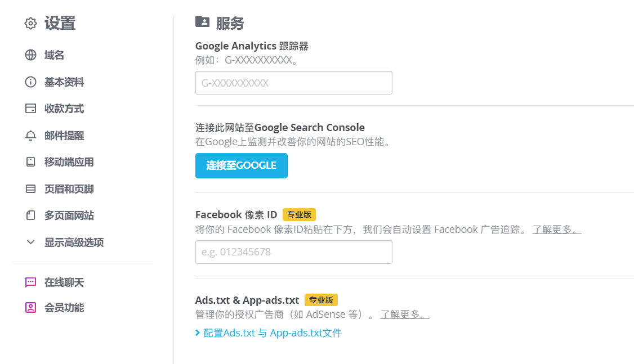
Task: Click the 服务 section title text
Action: coord(230,24)
